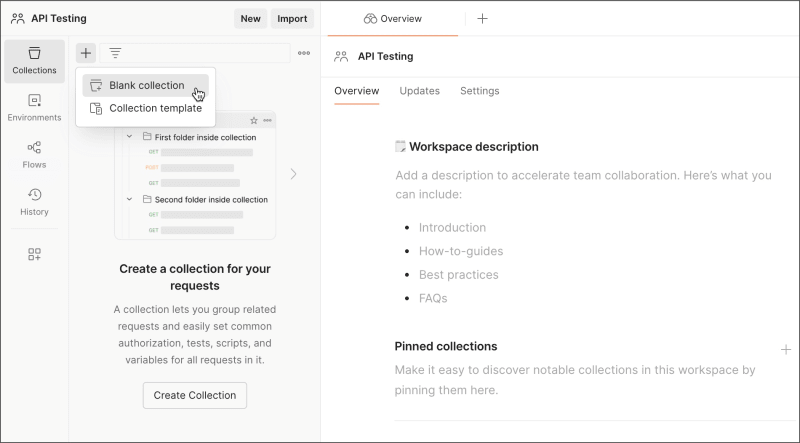Click the right arrow beside the collection illustration

click(293, 174)
